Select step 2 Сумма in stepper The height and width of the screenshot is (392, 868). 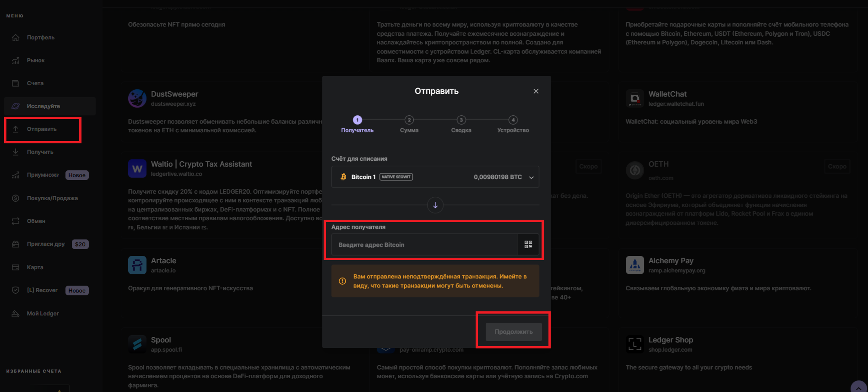[409, 124]
